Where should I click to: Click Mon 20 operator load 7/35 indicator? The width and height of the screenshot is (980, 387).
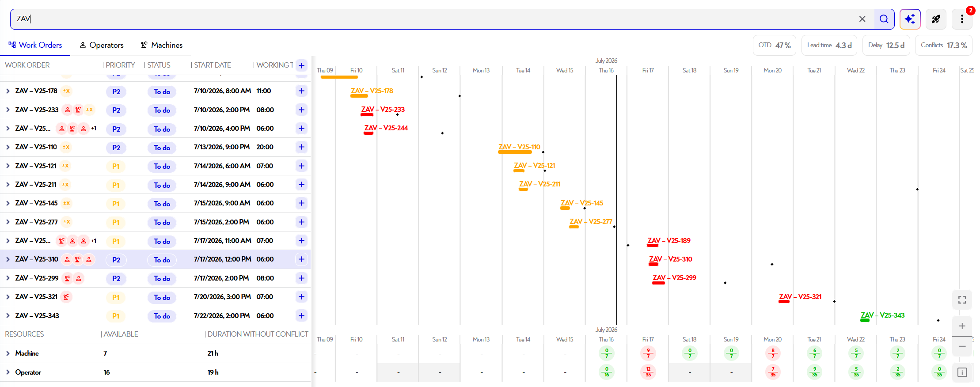[773, 372]
